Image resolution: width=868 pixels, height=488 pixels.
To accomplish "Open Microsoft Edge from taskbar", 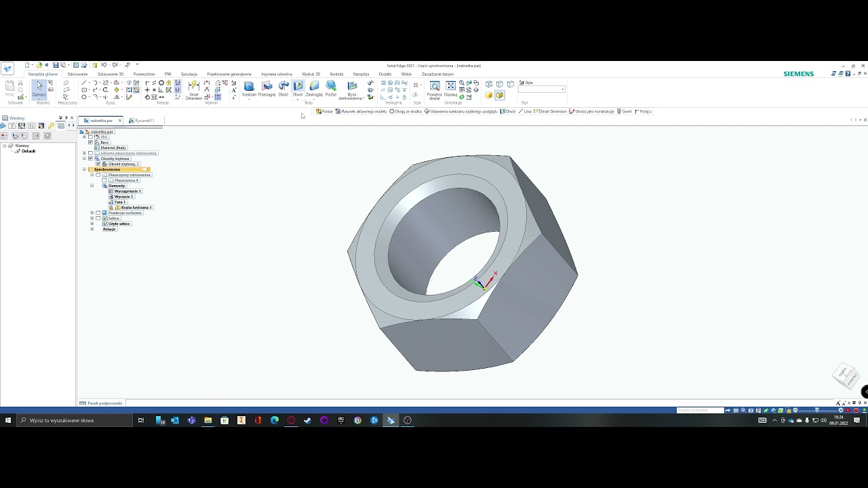I will point(274,420).
